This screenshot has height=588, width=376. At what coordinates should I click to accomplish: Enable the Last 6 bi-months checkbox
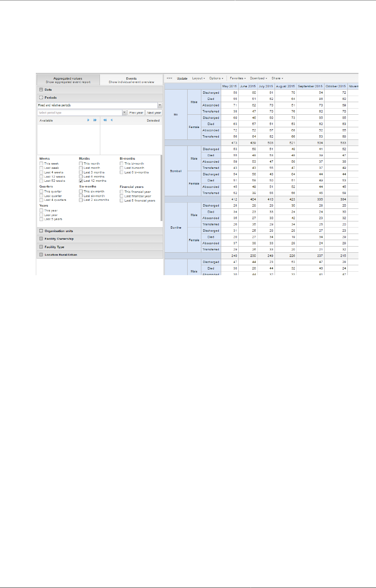pyautogui.click(x=122, y=172)
